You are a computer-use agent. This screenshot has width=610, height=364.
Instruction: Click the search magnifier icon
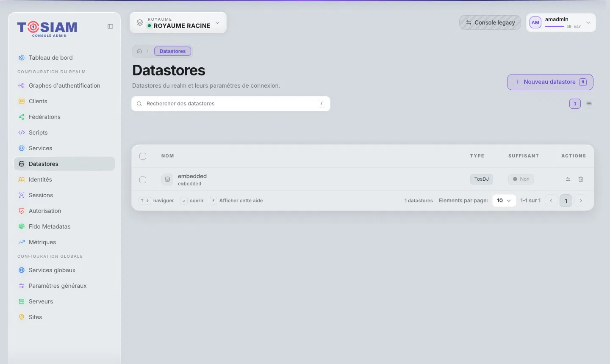tap(139, 104)
